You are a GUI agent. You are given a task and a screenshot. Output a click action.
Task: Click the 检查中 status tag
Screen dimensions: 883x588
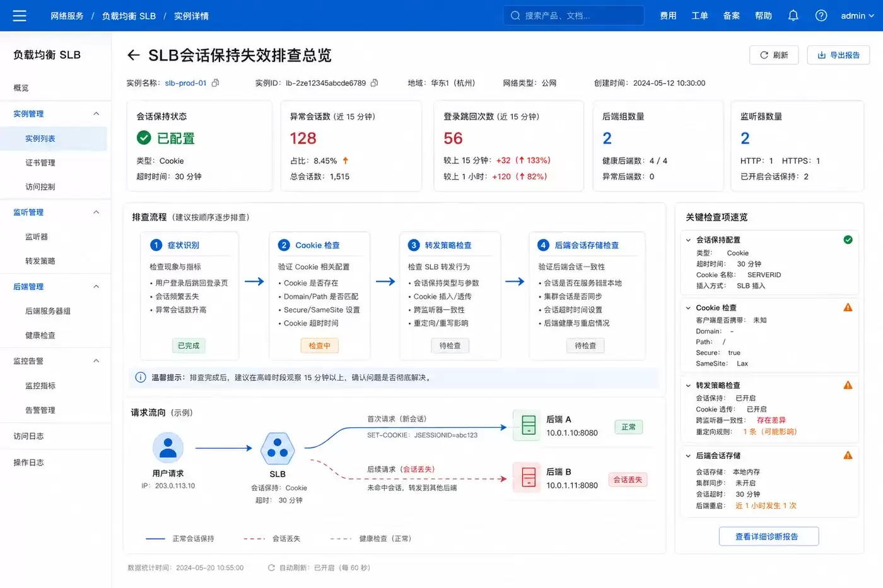point(319,345)
